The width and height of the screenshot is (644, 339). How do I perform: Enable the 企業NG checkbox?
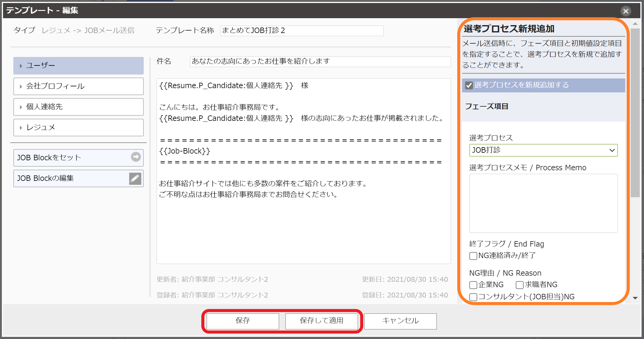pyautogui.click(x=473, y=285)
